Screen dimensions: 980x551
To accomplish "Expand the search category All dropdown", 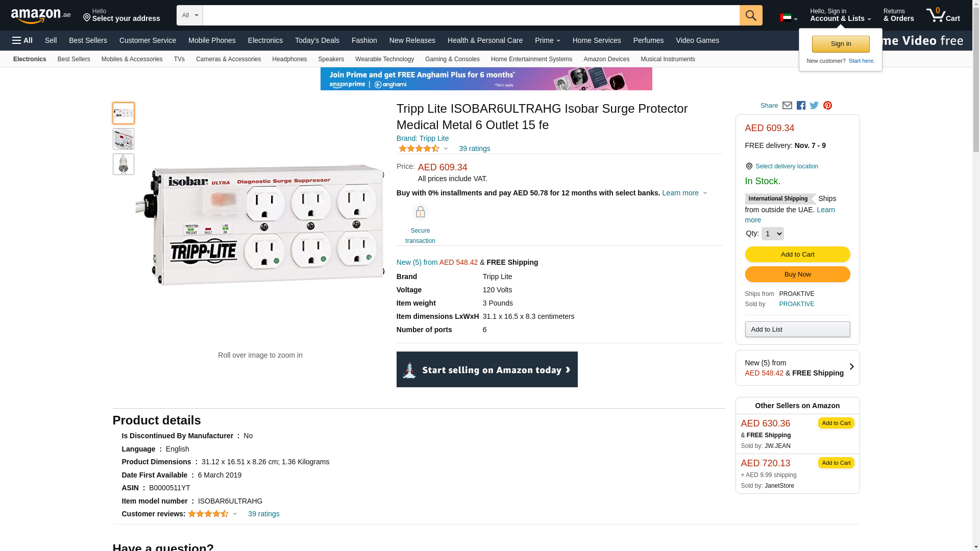I will (190, 15).
